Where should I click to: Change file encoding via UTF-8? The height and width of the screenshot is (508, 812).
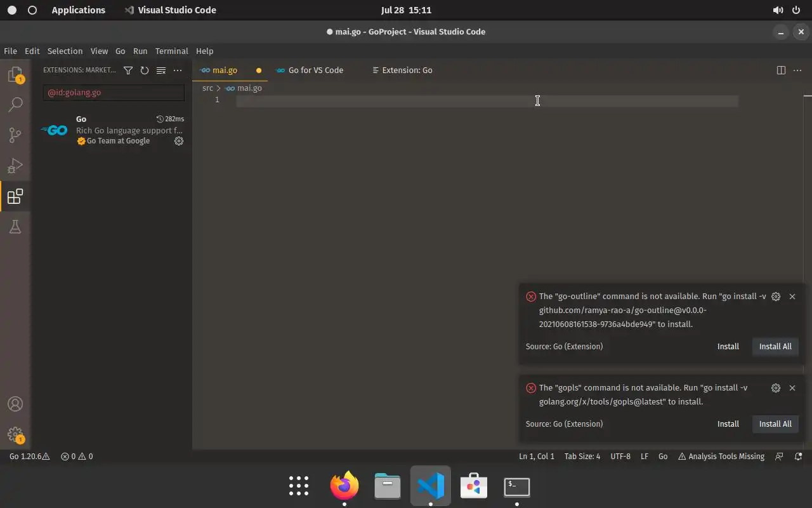pyautogui.click(x=620, y=457)
